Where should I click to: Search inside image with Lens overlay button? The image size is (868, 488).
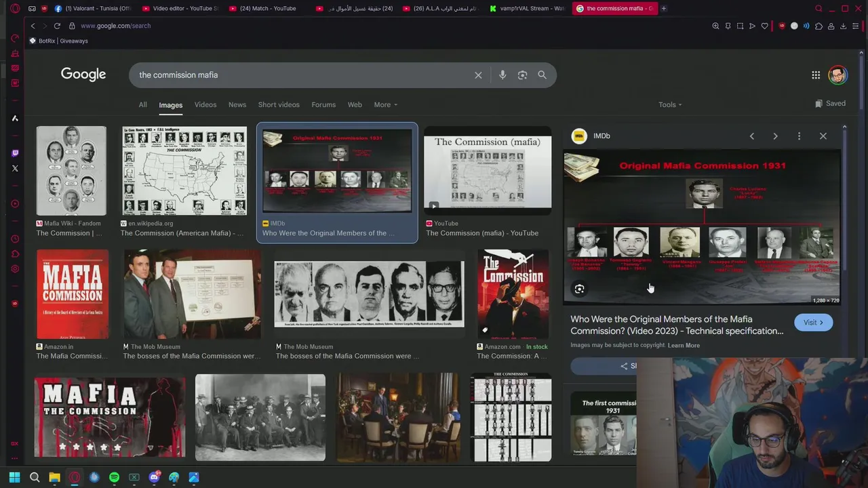579,289
